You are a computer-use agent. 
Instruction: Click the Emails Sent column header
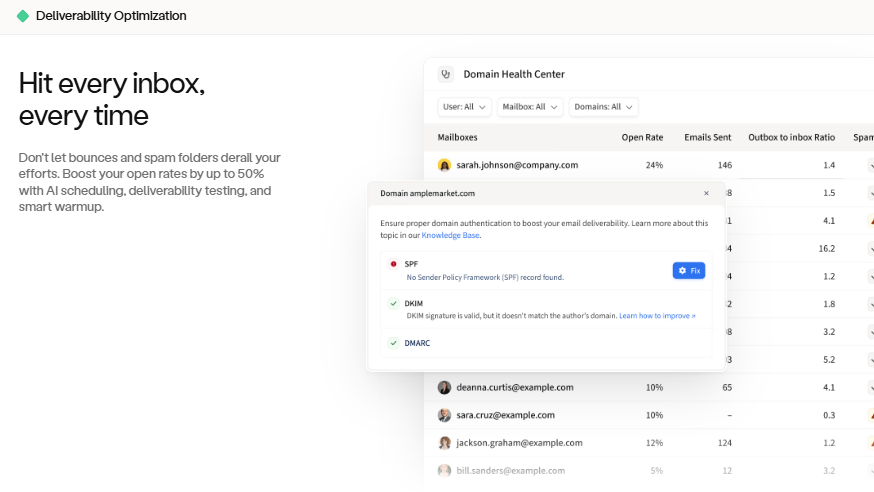[x=707, y=137]
